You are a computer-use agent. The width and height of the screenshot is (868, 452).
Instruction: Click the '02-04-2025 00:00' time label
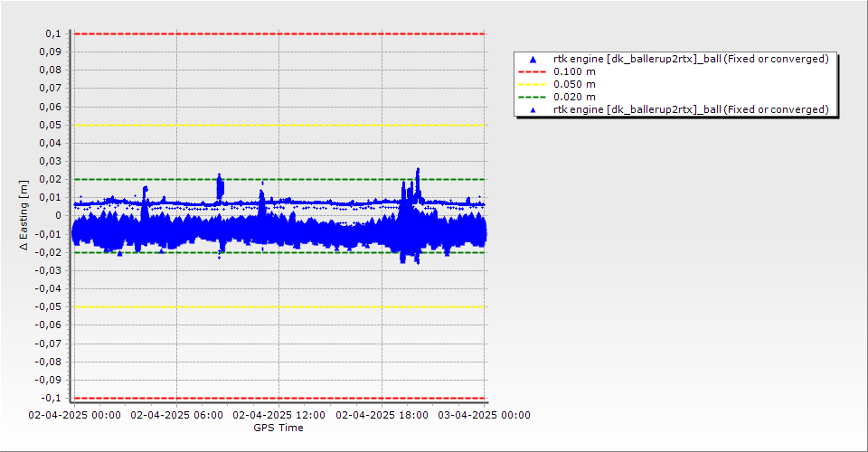(75, 415)
